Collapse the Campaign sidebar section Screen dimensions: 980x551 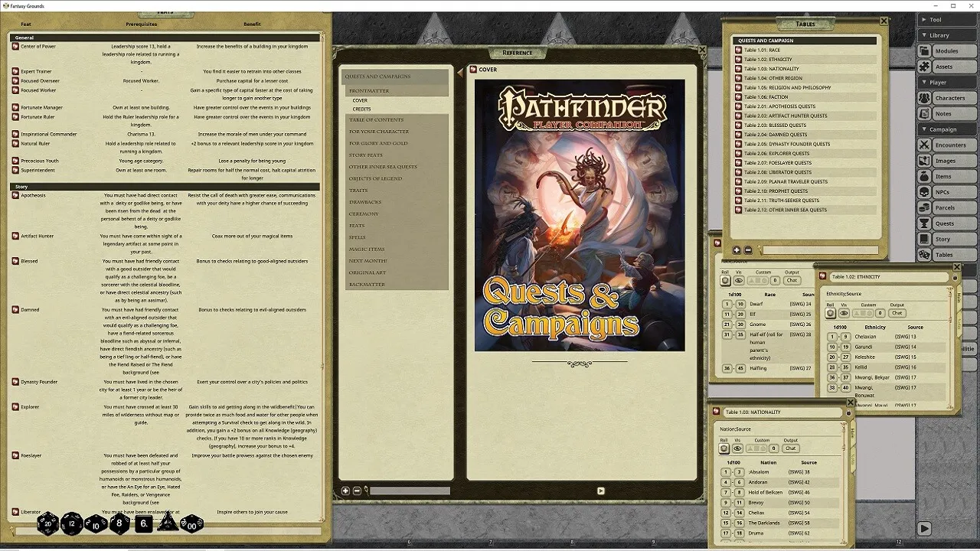tap(947, 129)
